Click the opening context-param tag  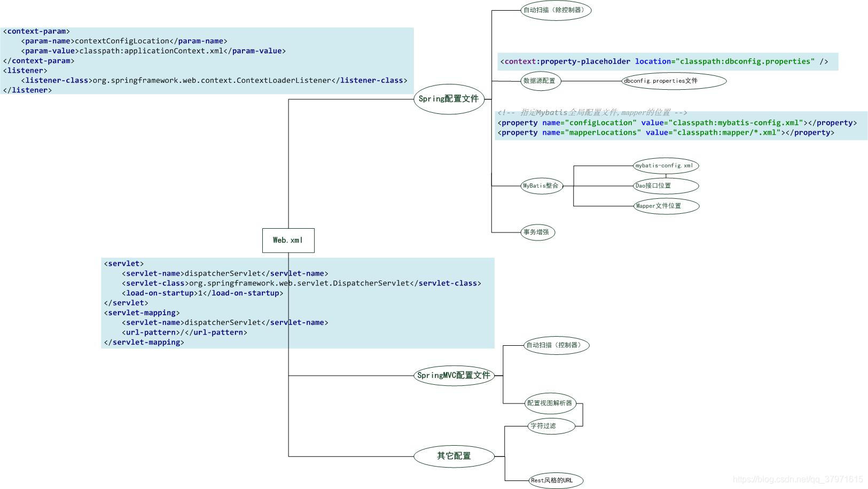(x=36, y=32)
